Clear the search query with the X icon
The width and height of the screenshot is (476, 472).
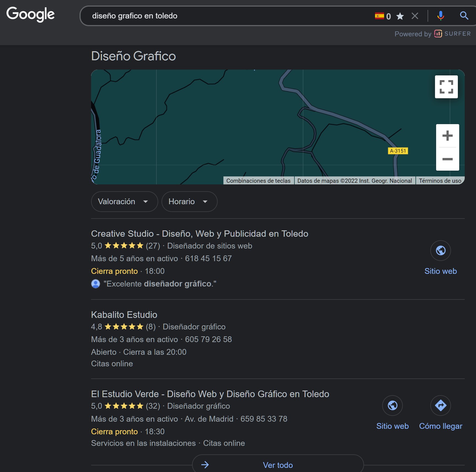point(415,16)
